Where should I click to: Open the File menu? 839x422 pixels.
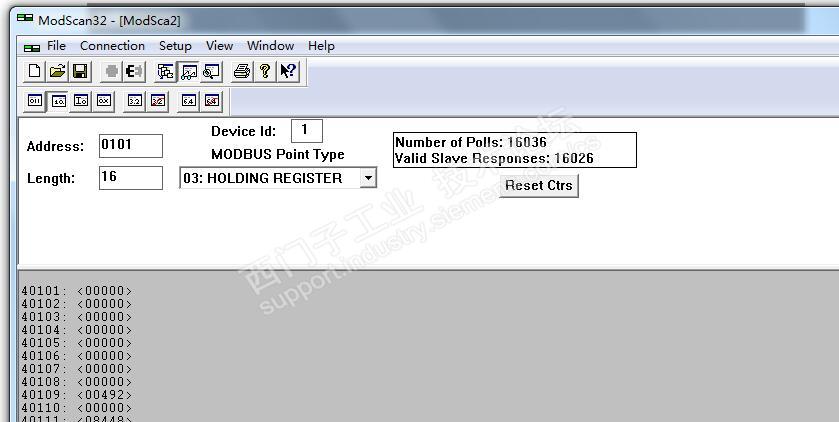(x=56, y=46)
